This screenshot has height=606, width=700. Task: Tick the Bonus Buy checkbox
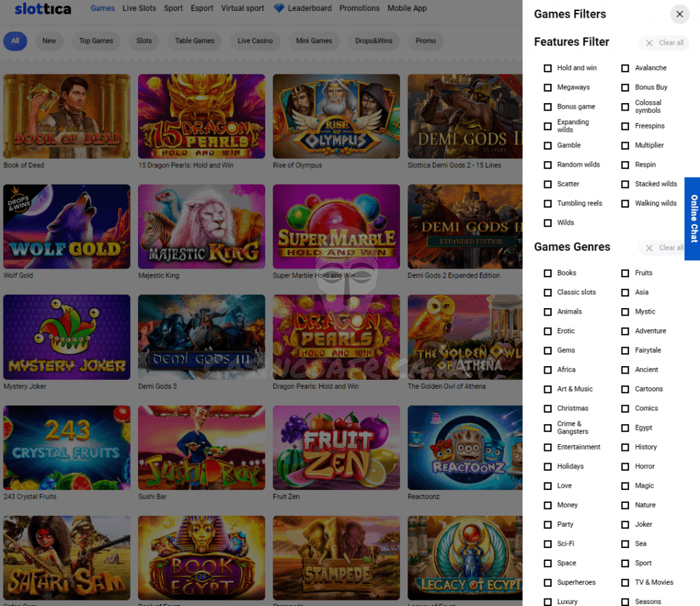click(625, 87)
